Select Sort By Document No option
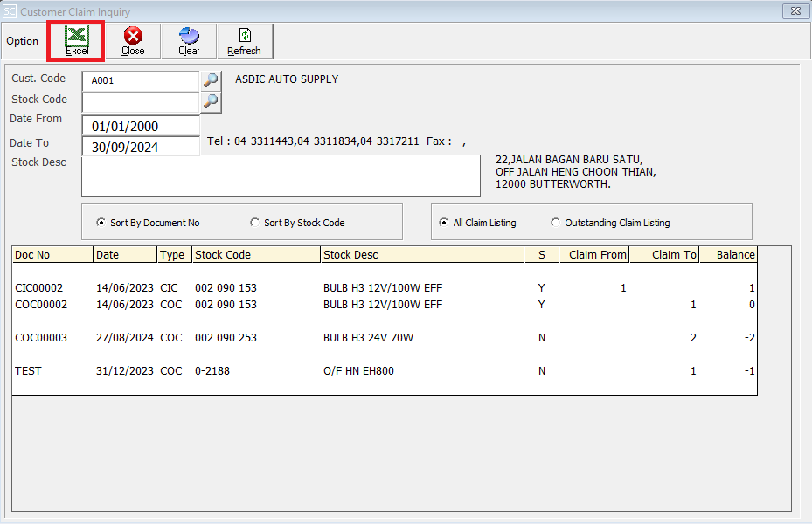The width and height of the screenshot is (812, 524). click(x=148, y=223)
